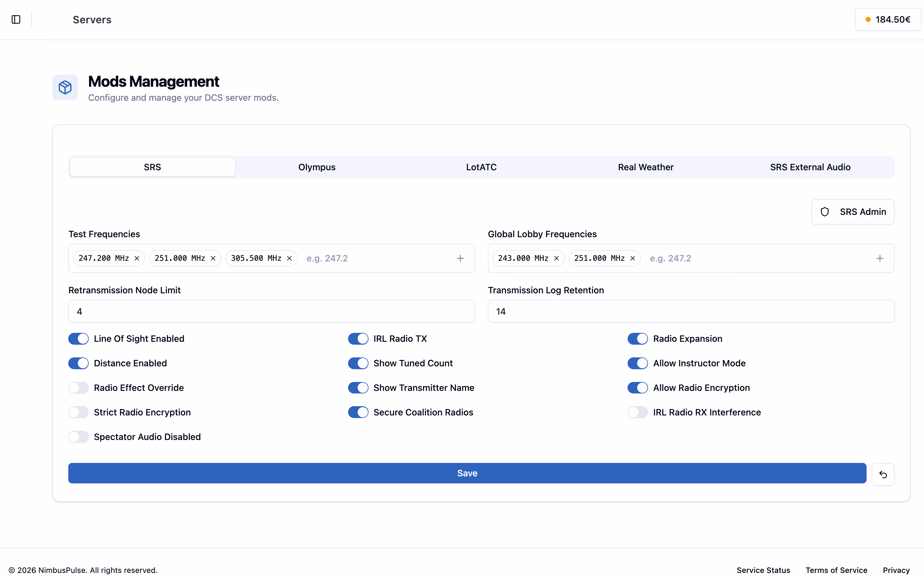Go to Real Weather tab
The image size is (924, 579).
pyautogui.click(x=645, y=167)
